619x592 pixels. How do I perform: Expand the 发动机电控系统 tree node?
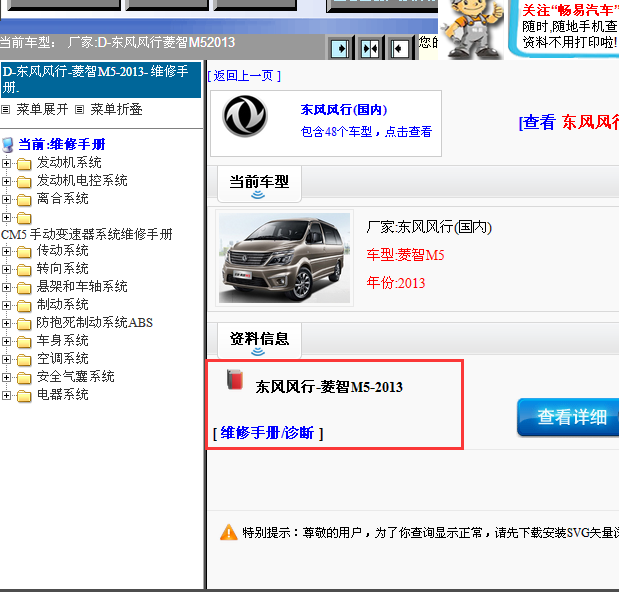coord(6,181)
